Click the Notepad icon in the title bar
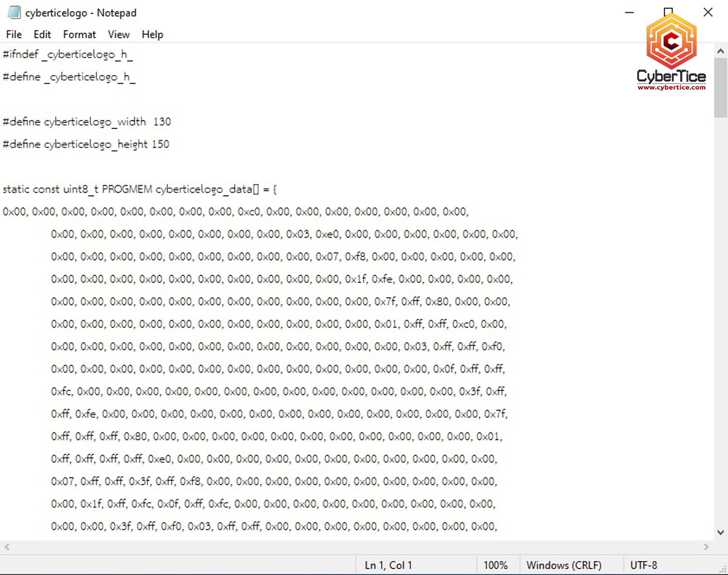 14,13
